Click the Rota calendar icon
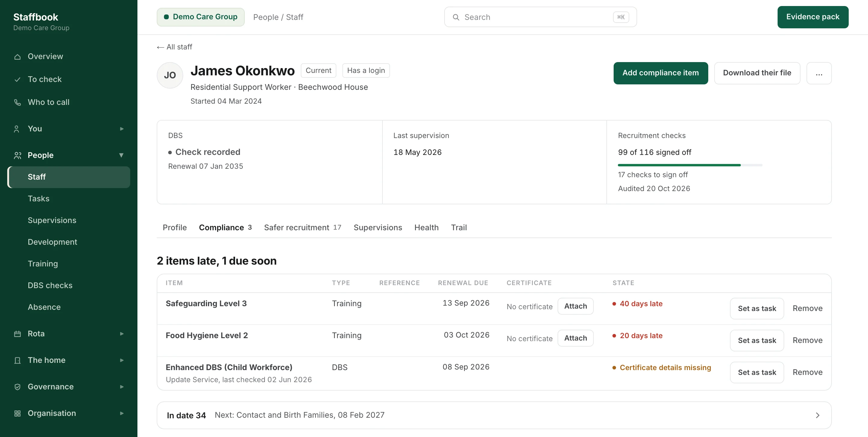868x437 pixels. pos(17,334)
